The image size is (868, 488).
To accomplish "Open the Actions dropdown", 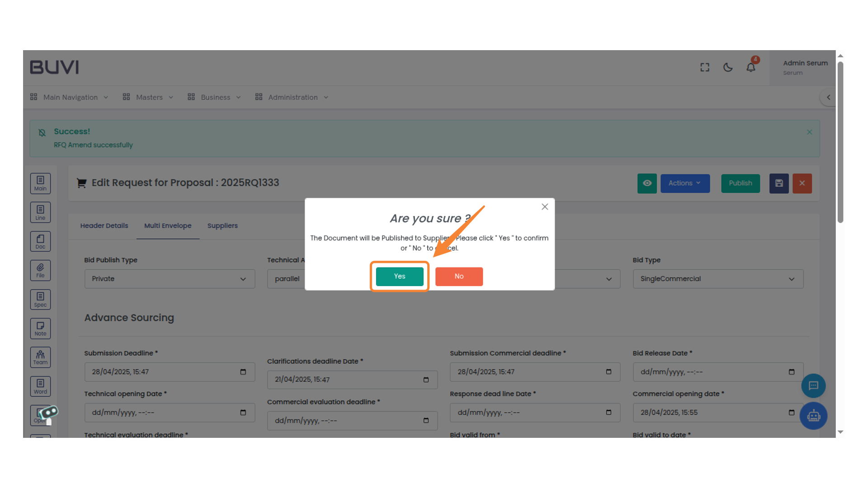I will (x=685, y=183).
